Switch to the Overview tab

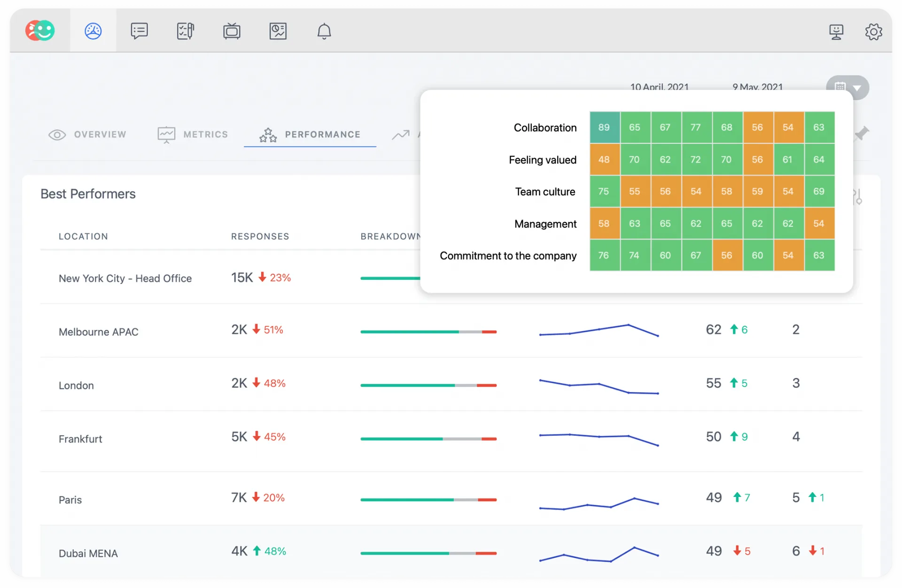[88, 135]
